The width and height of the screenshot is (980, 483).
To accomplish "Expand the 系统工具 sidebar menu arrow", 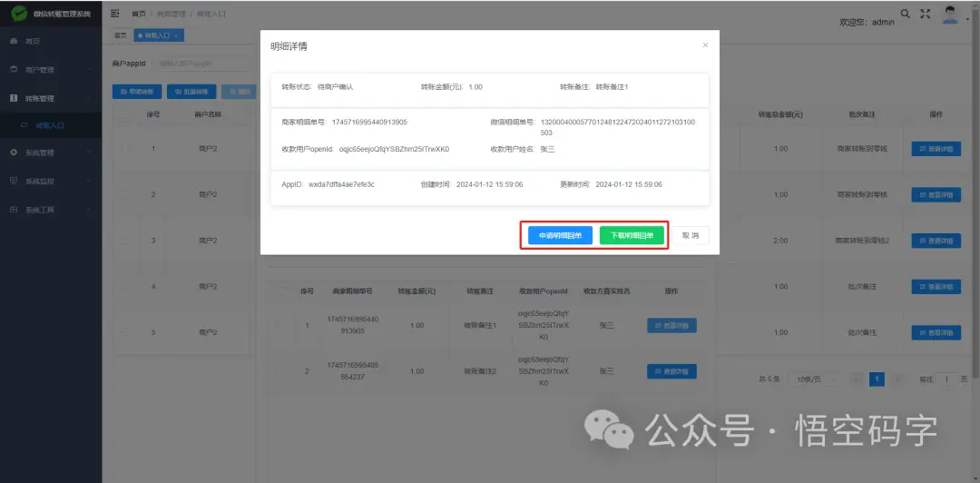I will pos(89,210).
